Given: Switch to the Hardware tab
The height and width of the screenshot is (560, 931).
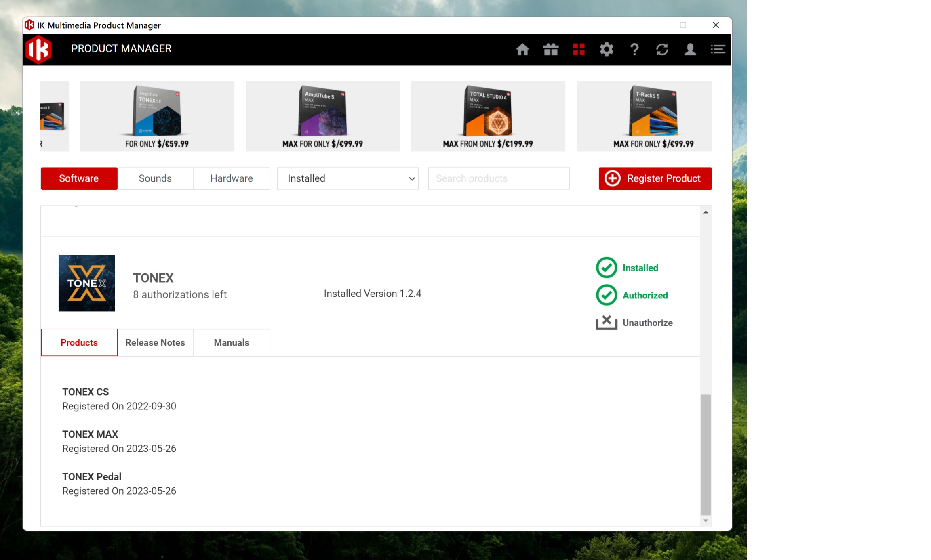Looking at the screenshot, I should [232, 178].
